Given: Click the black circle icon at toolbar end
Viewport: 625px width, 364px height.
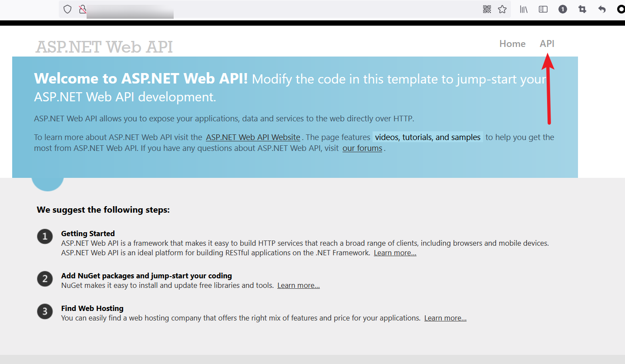Looking at the screenshot, I should [621, 9].
